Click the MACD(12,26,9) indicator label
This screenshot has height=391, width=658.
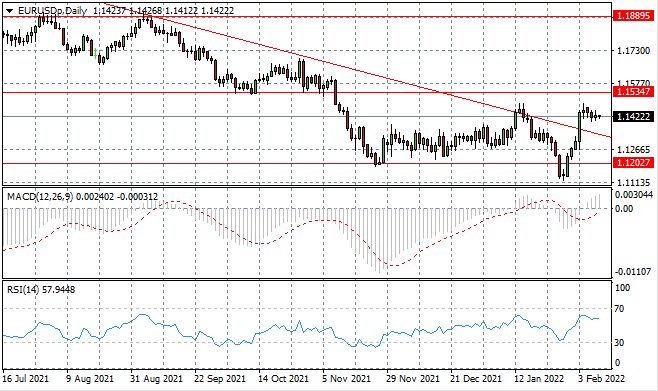point(40,196)
